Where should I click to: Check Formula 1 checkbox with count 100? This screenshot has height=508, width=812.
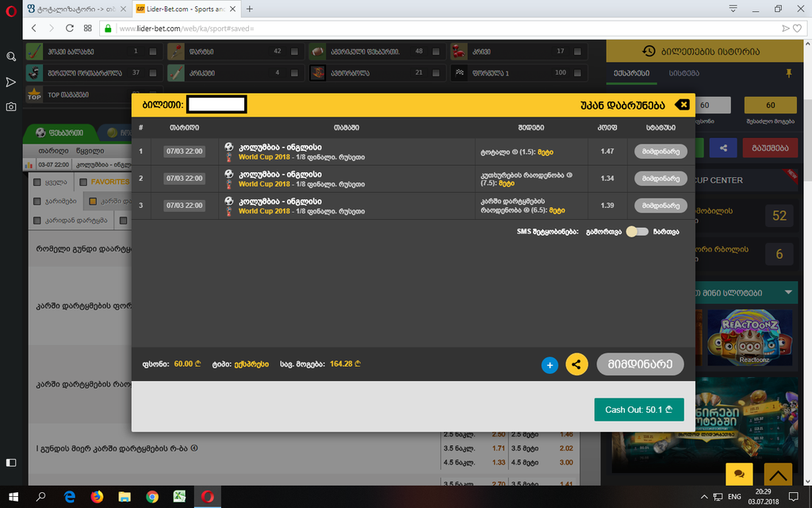tap(577, 72)
